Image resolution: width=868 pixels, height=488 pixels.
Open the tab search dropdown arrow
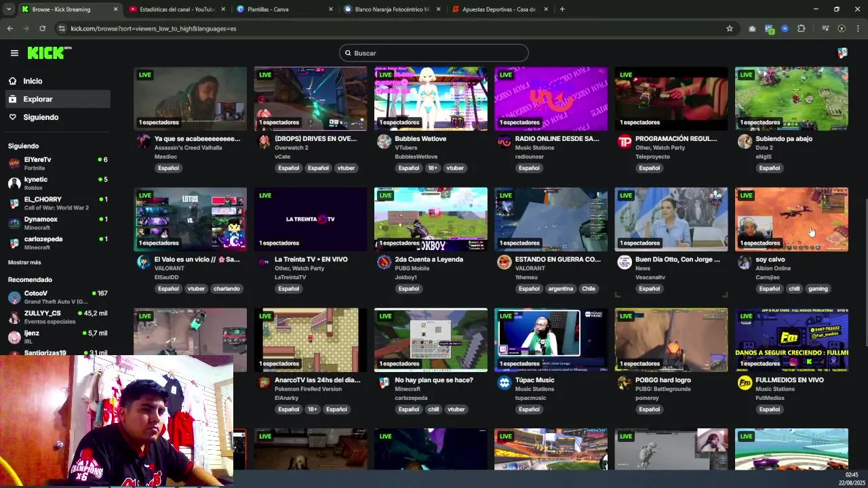(x=8, y=9)
